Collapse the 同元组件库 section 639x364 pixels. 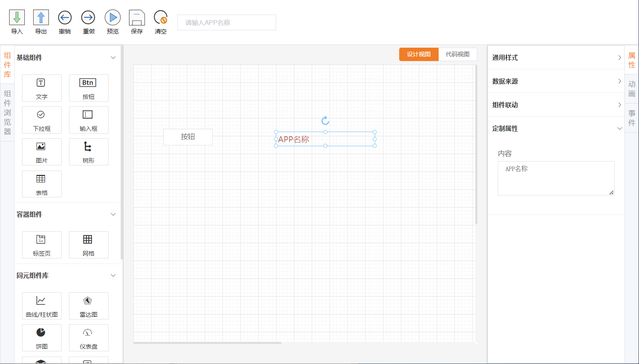click(x=113, y=275)
